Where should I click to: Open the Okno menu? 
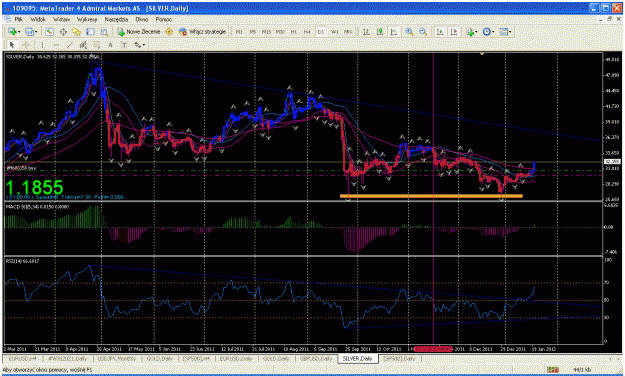tap(142, 19)
